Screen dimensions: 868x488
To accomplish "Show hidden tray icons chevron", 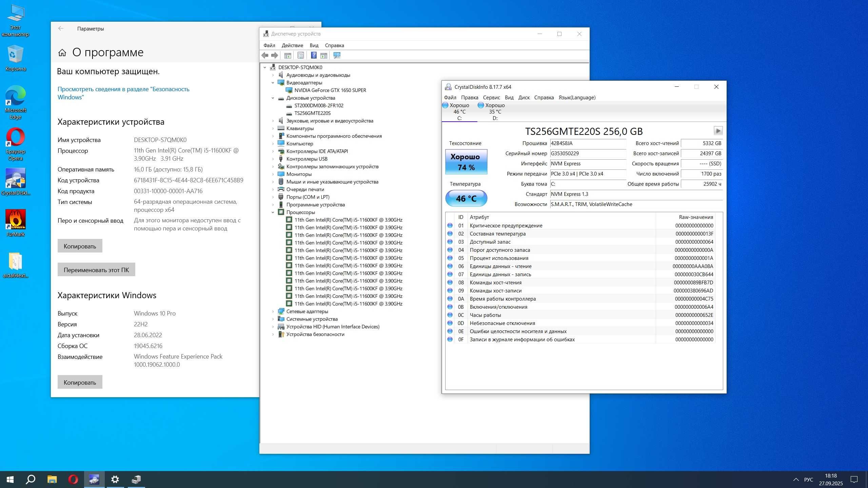I will tap(796, 480).
